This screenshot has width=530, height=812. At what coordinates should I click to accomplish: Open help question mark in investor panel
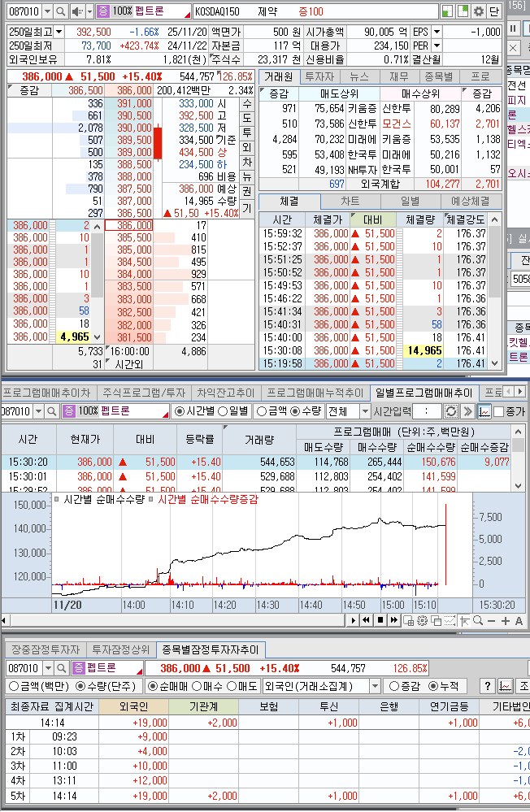(487, 686)
